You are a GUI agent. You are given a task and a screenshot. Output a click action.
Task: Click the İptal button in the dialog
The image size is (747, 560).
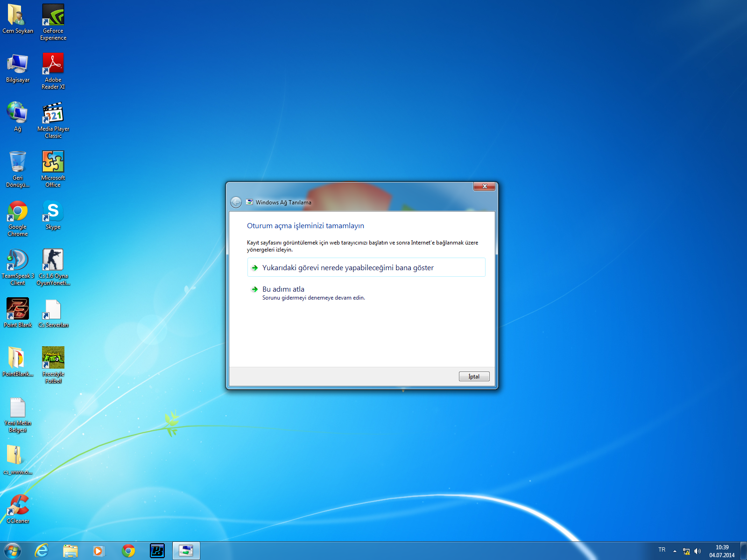pos(474,377)
